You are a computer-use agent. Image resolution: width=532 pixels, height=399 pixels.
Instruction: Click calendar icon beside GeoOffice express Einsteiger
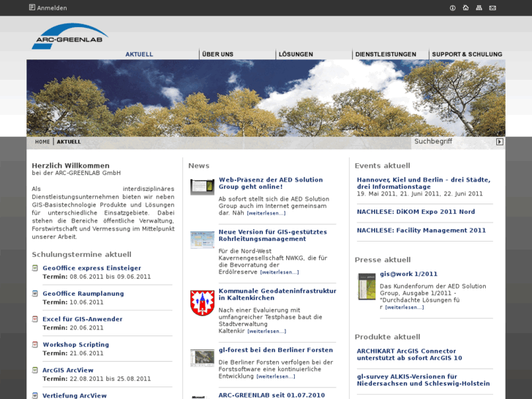(x=34, y=268)
